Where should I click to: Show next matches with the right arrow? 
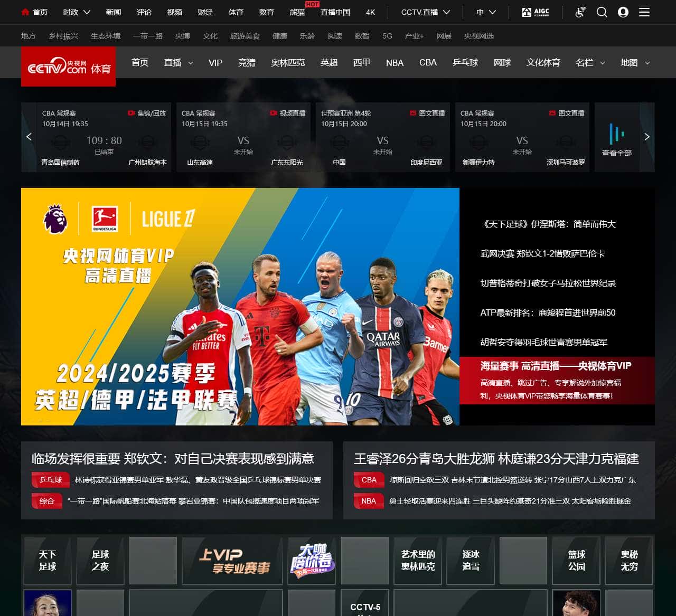[x=647, y=137]
